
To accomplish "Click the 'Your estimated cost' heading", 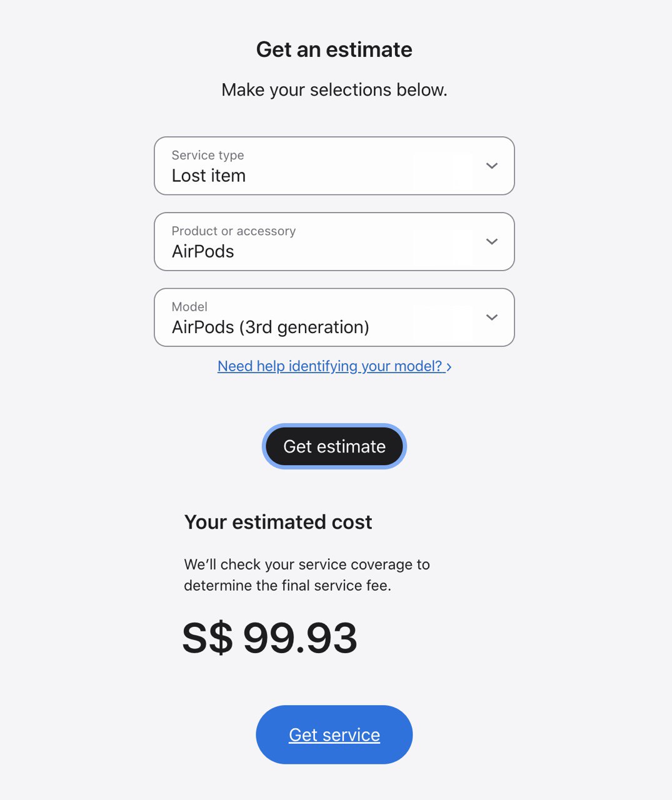I will pos(278,522).
